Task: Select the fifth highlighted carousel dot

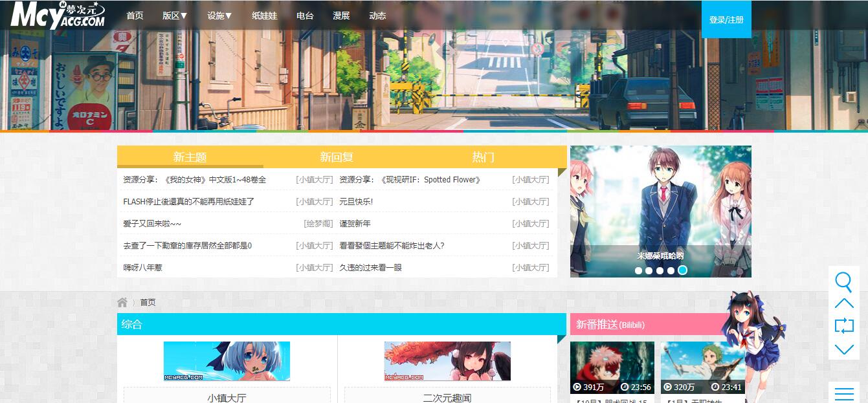Action: [x=682, y=270]
